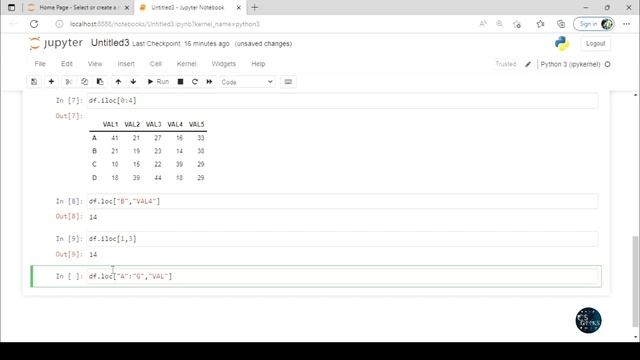Click the Logout button
The height and width of the screenshot is (360, 640).
(x=596, y=43)
